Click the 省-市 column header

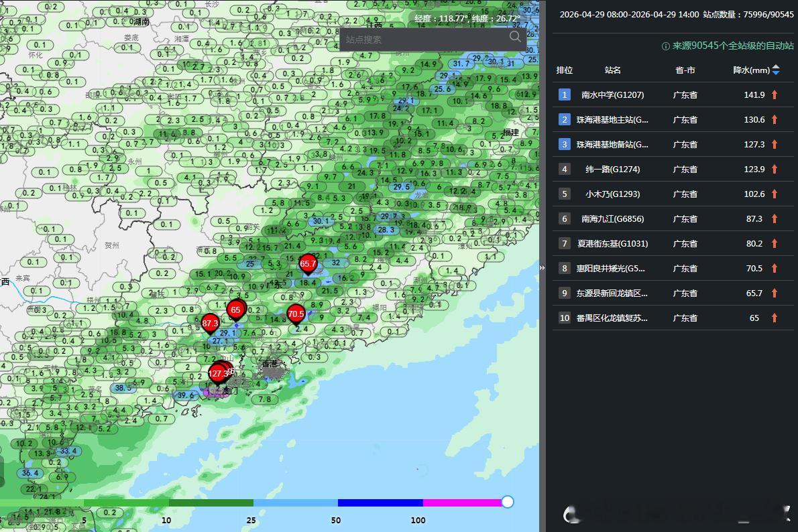[x=685, y=70]
